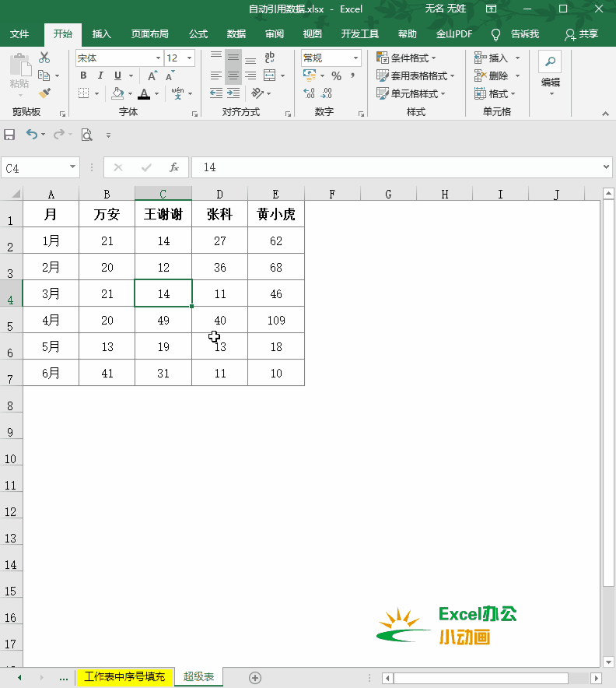Click the Paste clipboard icon
The image size is (616, 688).
pyautogui.click(x=19, y=66)
